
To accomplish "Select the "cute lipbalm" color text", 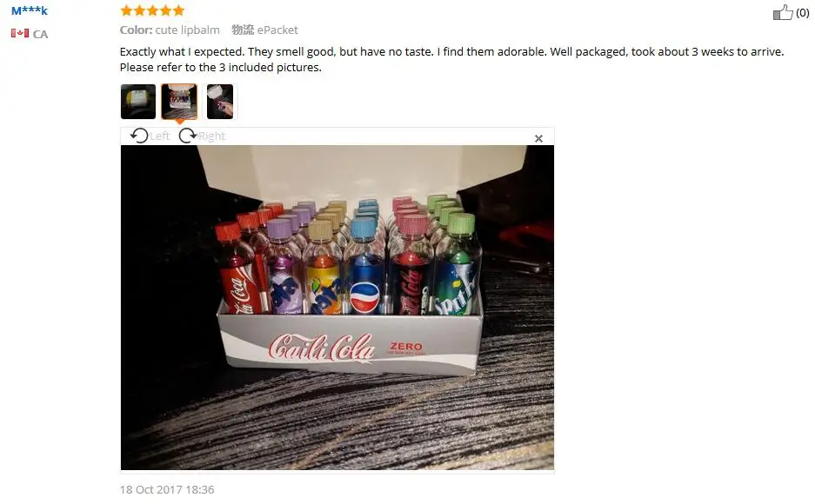I will pyautogui.click(x=188, y=30).
